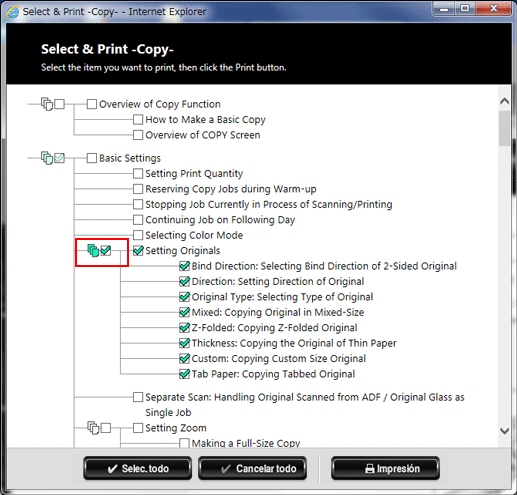Check How to Make a Basic Copy
The height and width of the screenshot is (495, 517).
pos(138,119)
